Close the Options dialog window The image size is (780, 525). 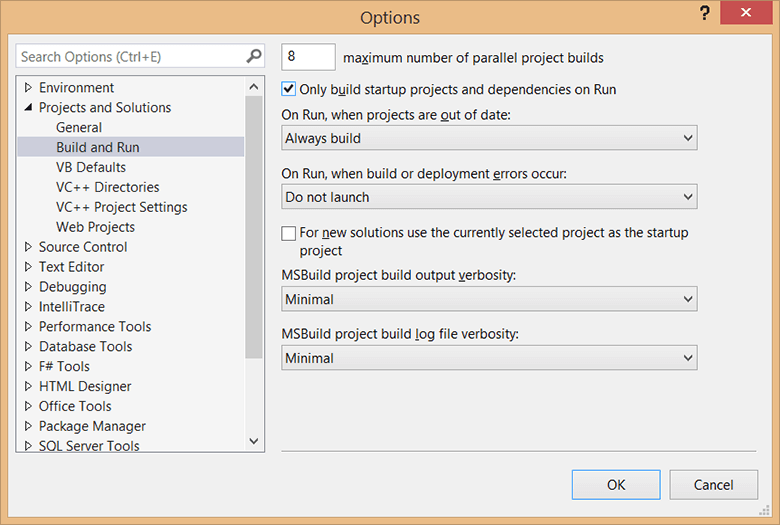[x=746, y=13]
